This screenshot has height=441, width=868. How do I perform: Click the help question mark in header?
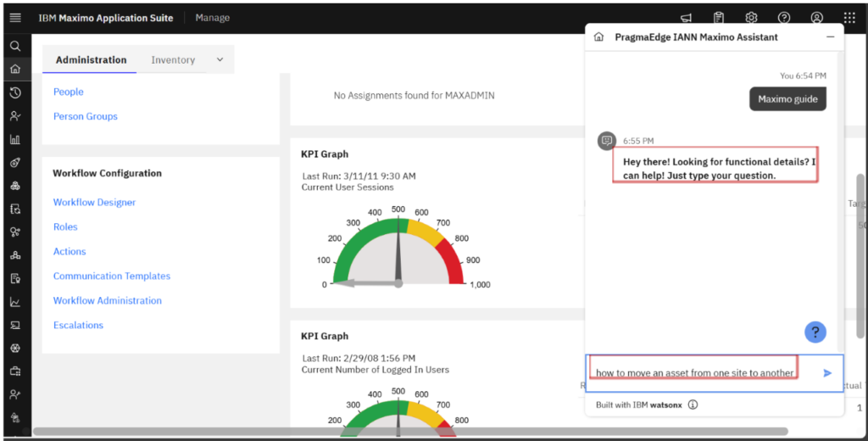[x=784, y=18]
